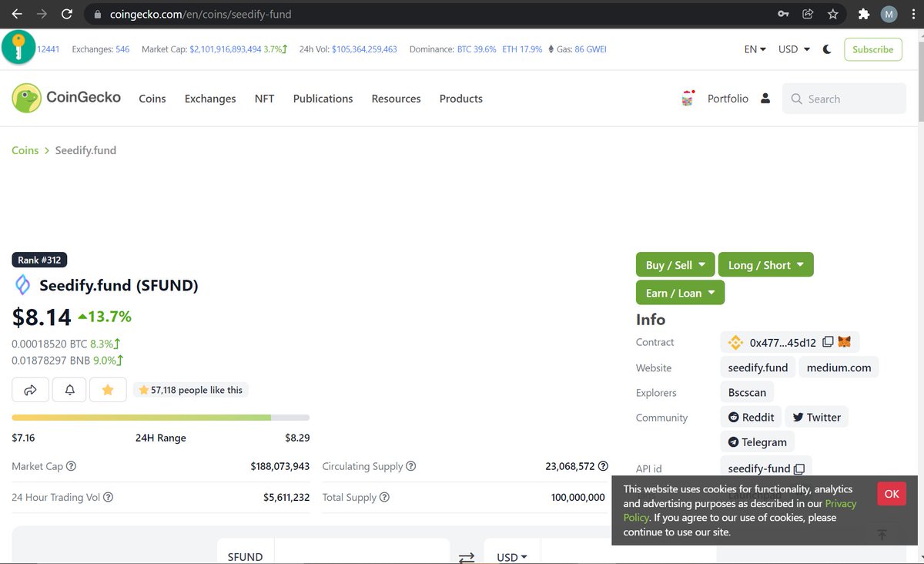The width and height of the screenshot is (924, 564).
Task: Open browser extensions puzzle icon
Action: tap(864, 14)
